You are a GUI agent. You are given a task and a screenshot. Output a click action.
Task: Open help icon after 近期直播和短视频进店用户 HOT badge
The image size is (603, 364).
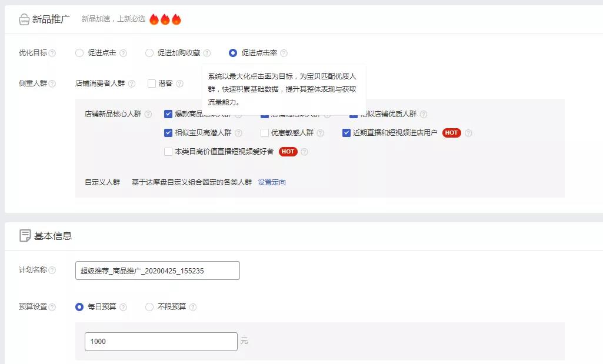click(468, 133)
